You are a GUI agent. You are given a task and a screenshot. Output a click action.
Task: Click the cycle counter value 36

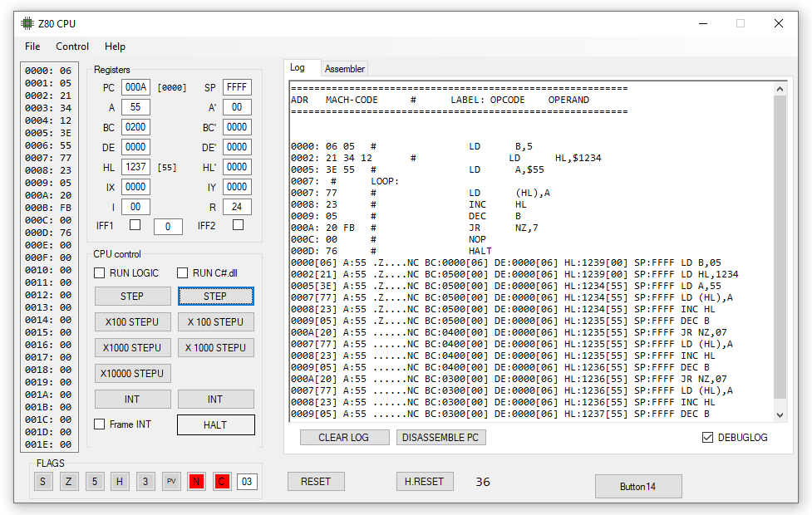coord(483,482)
